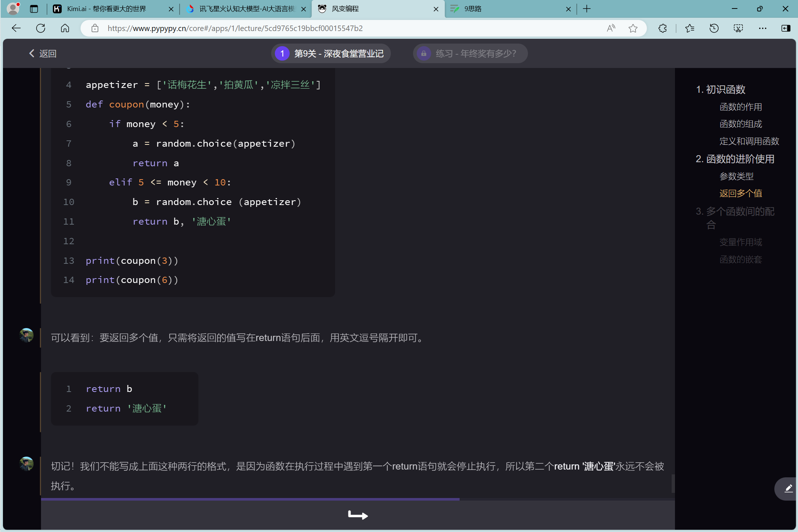The image size is (798, 532).
Task: Select the highlighted 返回多个值 item
Action: tap(741, 193)
